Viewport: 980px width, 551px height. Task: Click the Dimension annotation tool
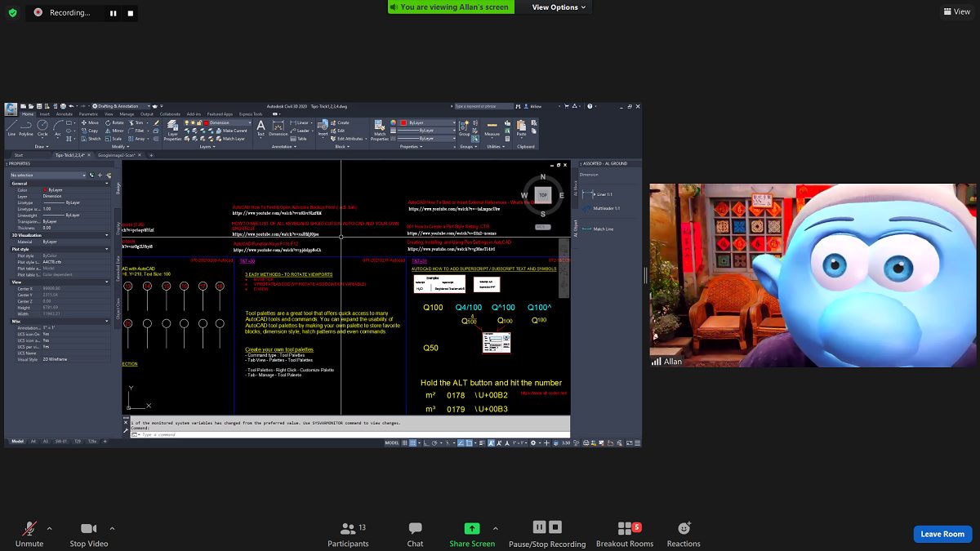pyautogui.click(x=278, y=129)
